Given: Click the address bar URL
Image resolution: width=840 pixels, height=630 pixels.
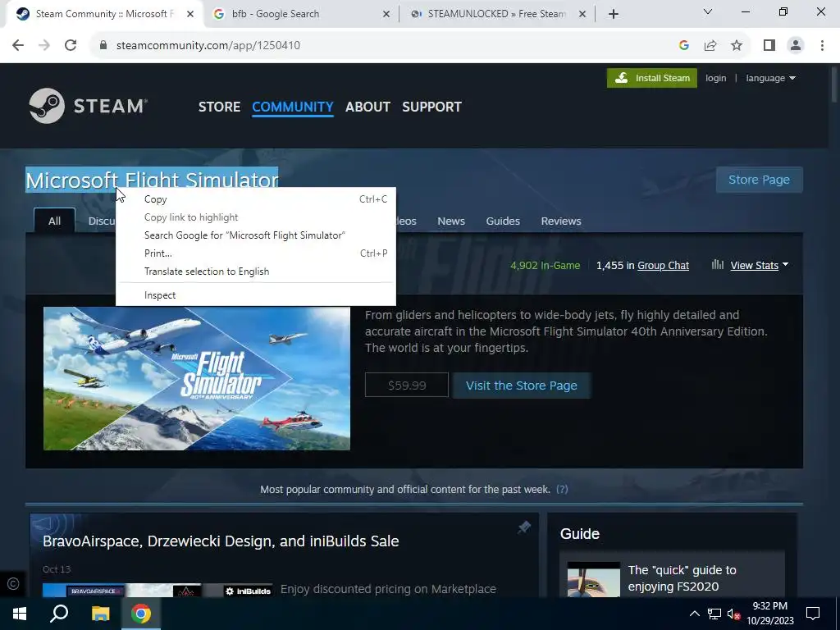Looking at the screenshot, I should click(x=208, y=46).
